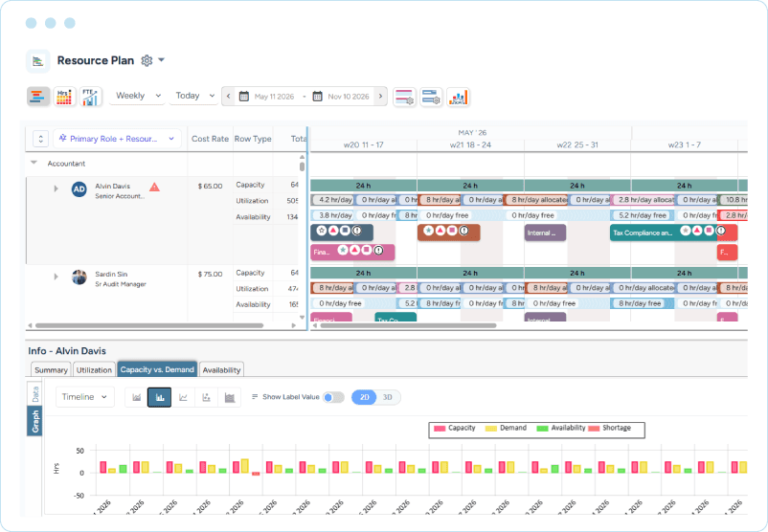Go to next date range arrow
The height and width of the screenshot is (532, 768).
click(380, 97)
